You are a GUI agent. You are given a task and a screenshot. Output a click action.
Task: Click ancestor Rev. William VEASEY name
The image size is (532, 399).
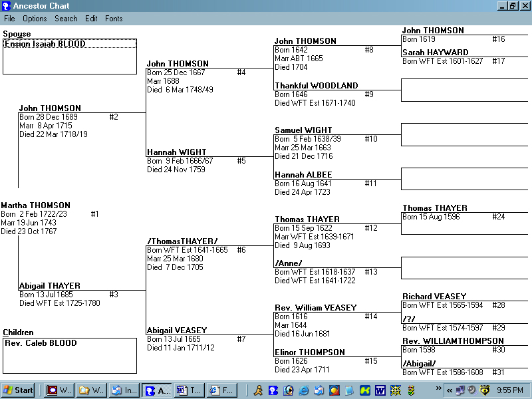click(315, 308)
